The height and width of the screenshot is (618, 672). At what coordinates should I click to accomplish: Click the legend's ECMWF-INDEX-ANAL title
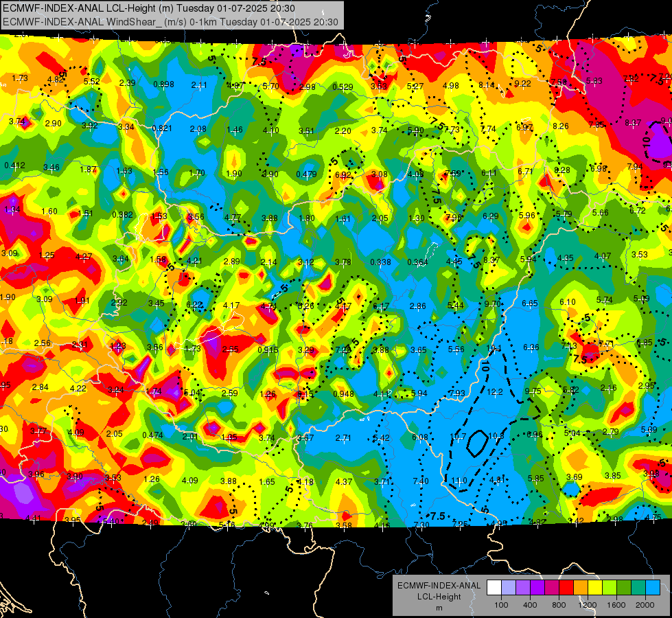tap(439, 586)
